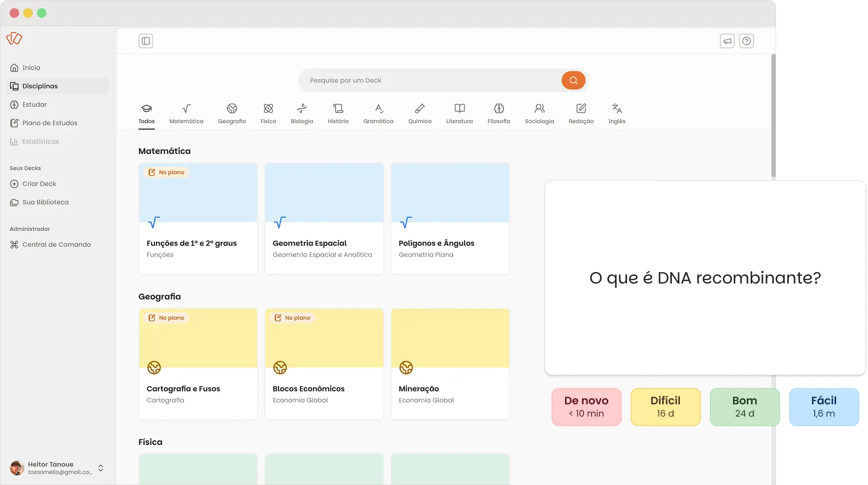The height and width of the screenshot is (485, 868).
Task: Open the Cartografia e Fusos deck
Action: (198, 364)
